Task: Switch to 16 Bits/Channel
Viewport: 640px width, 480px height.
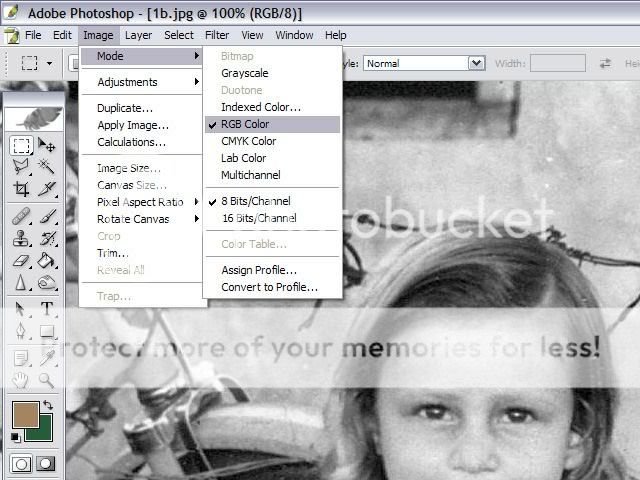Action: pos(258,218)
